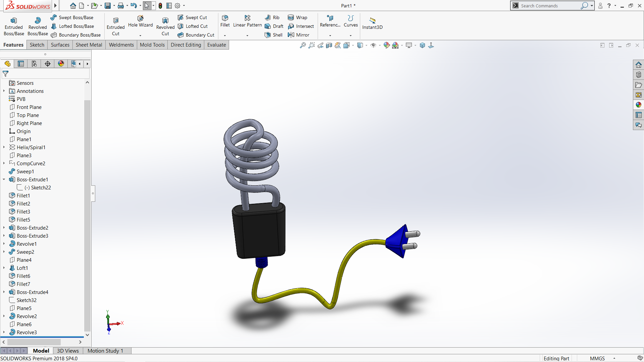Toggle the Instant3D mode button
Viewport: 644px width, 362px height.
[x=372, y=21]
